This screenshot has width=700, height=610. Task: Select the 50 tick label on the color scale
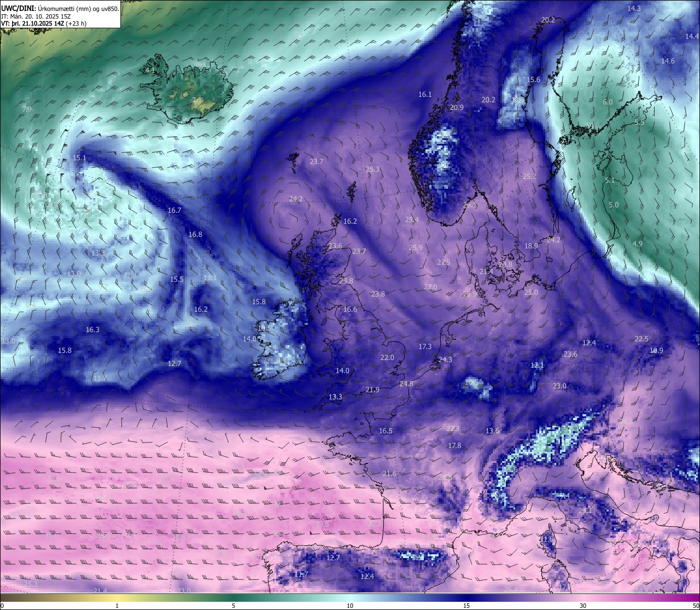tap(696, 606)
